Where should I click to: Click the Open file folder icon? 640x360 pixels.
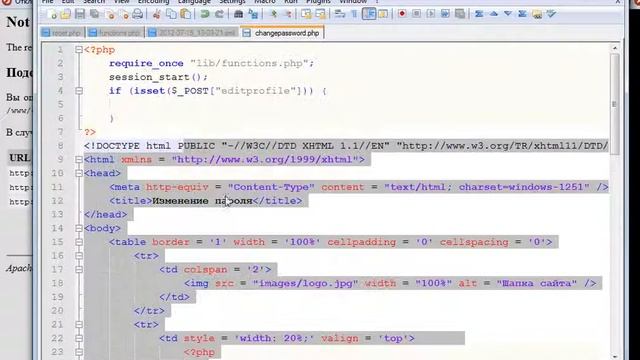(65, 14)
